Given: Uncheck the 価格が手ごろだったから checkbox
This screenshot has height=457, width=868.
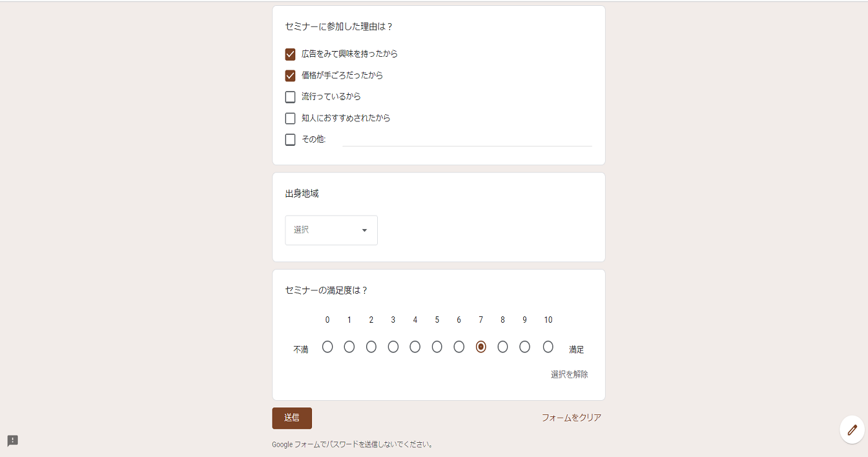Looking at the screenshot, I should (290, 76).
